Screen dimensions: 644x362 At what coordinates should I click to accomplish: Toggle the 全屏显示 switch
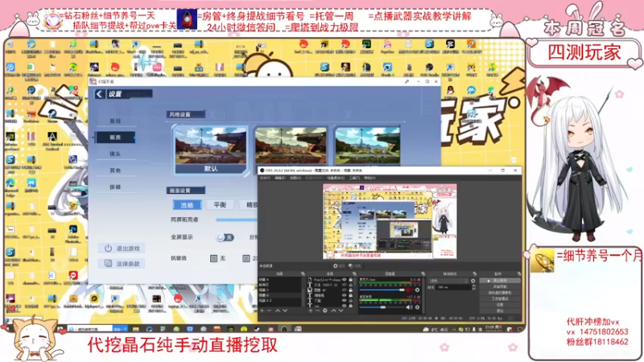[x=225, y=237]
